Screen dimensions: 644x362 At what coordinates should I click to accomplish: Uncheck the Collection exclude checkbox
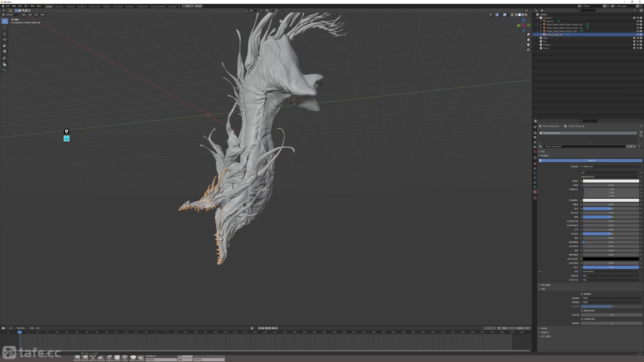coord(634,18)
